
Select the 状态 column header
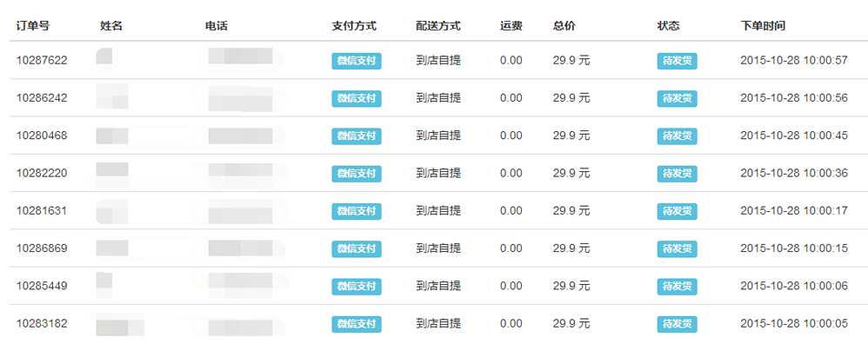pyautogui.click(x=668, y=26)
